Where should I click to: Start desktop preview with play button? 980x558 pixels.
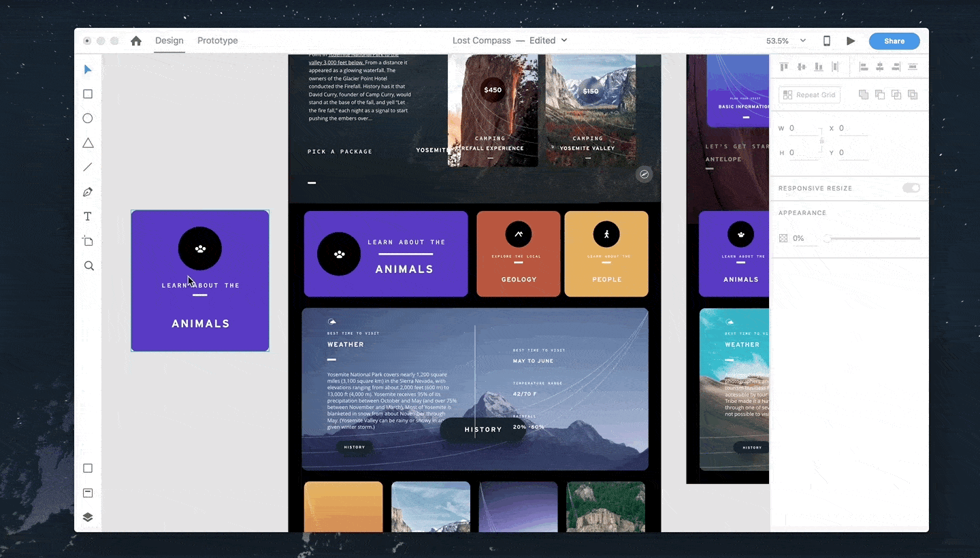[851, 41]
